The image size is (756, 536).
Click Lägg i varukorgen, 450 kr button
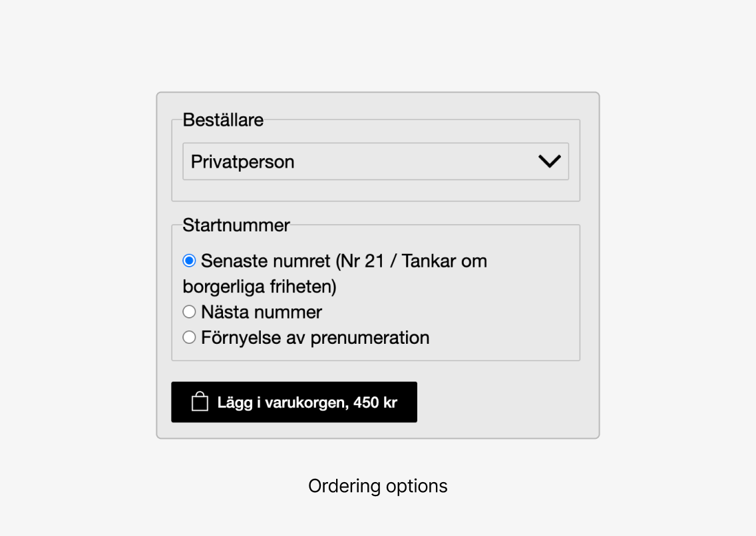[294, 402]
